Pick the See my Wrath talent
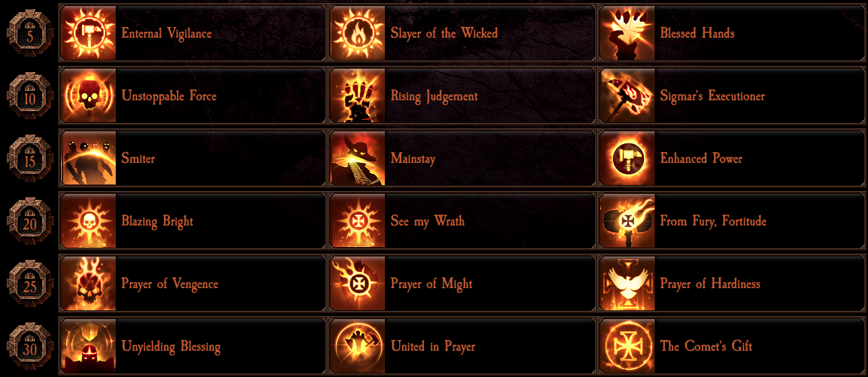 [x=462, y=221]
